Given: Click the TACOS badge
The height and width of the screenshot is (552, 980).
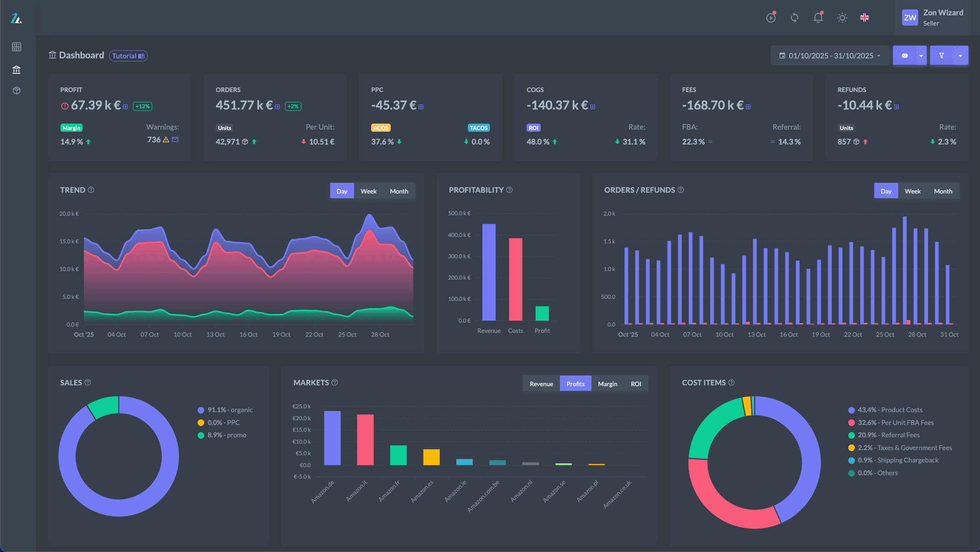Looking at the screenshot, I should pyautogui.click(x=478, y=128).
